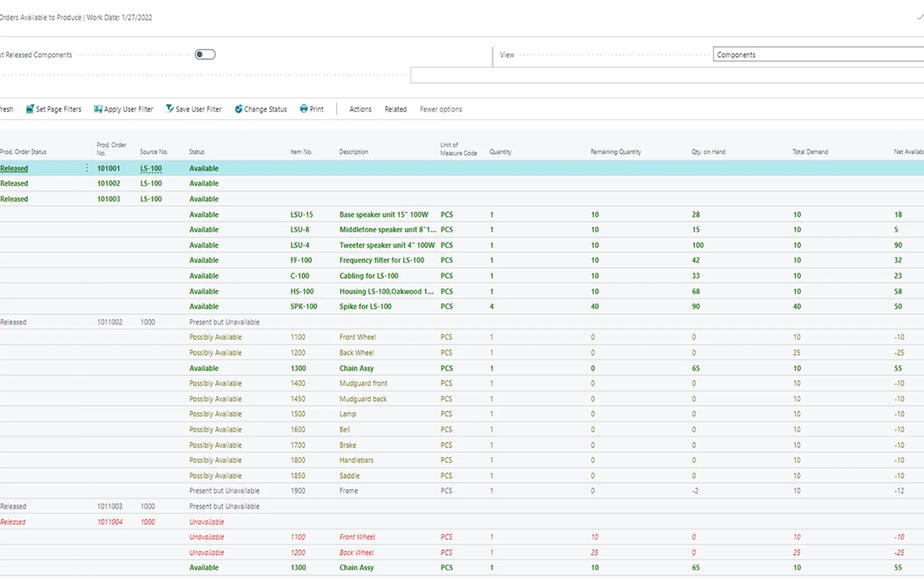Open the LS-100 source link in first row
The height and width of the screenshot is (578, 924).
click(x=151, y=168)
